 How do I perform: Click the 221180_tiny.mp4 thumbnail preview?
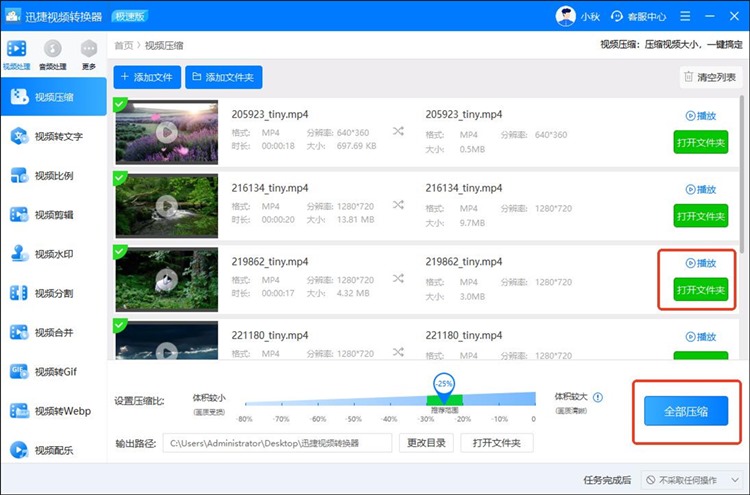click(166, 341)
